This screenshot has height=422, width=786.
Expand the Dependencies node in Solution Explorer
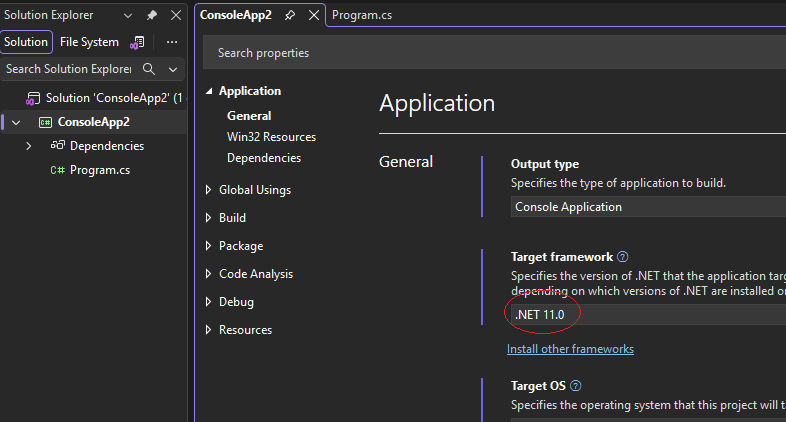coord(29,146)
